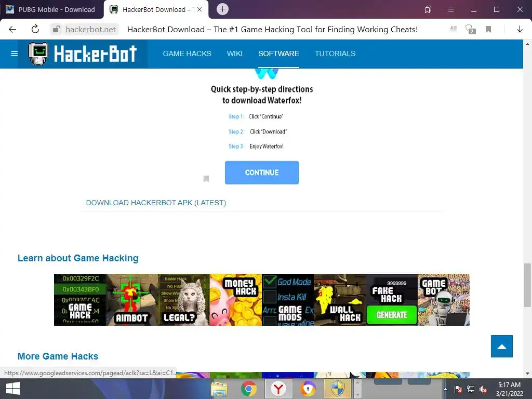Open SOFTWARE navigation item
This screenshot has height=399, width=532.
pyautogui.click(x=278, y=54)
